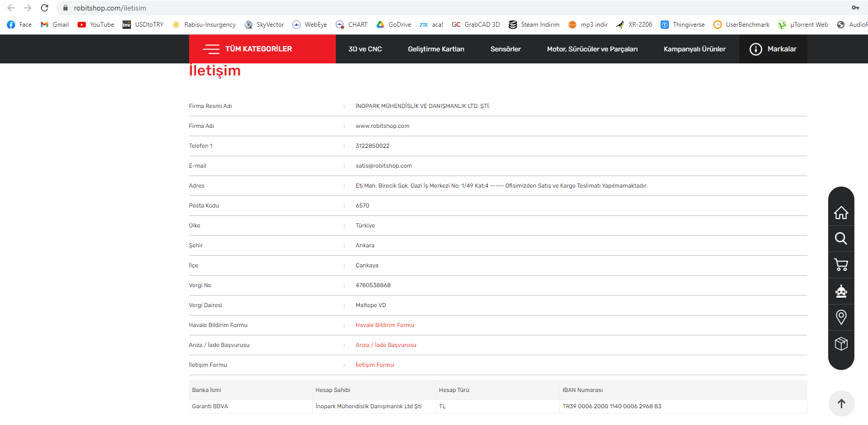Open the Geliştirme Kartları category
Image resolution: width=868 pixels, height=425 pixels.
(436, 49)
